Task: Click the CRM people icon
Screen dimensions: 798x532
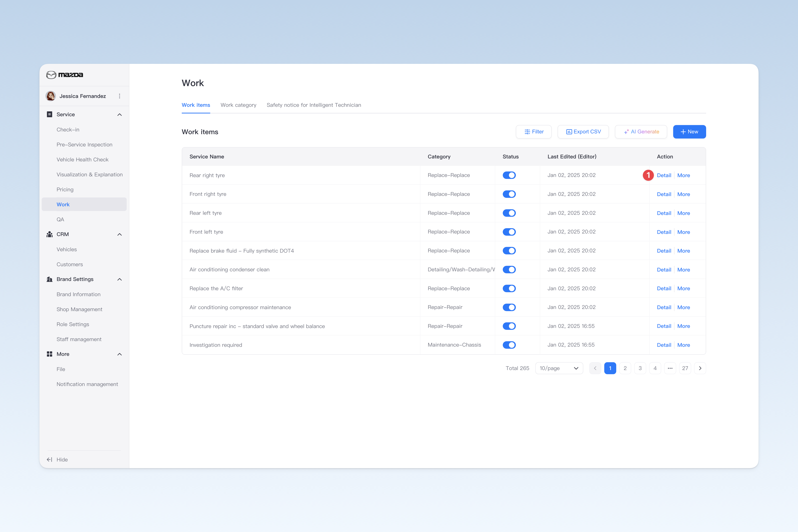Action: (49, 234)
